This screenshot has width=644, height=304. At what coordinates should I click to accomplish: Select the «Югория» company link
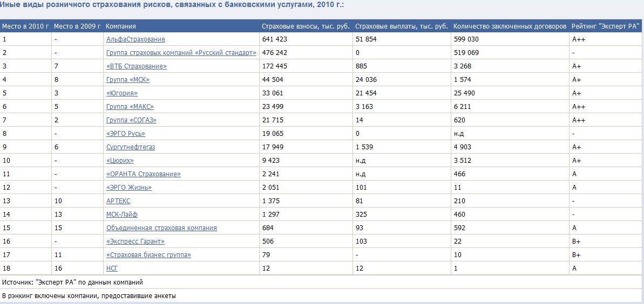(122, 93)
